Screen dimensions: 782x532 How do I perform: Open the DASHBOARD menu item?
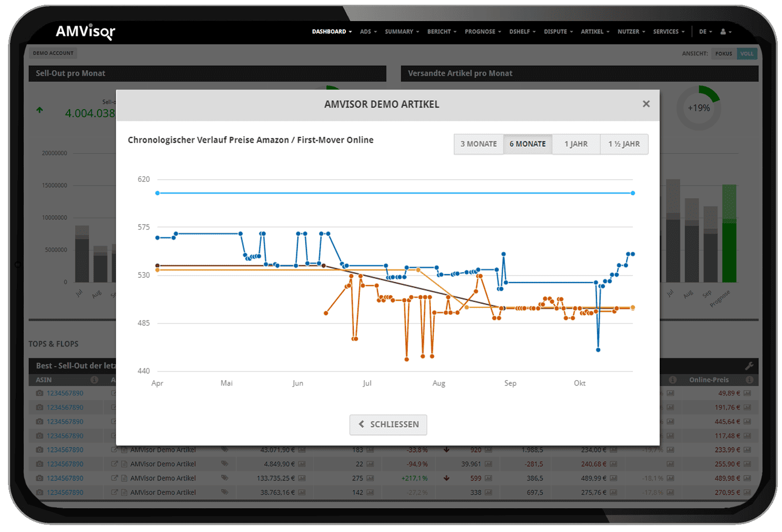pos(329,32)
